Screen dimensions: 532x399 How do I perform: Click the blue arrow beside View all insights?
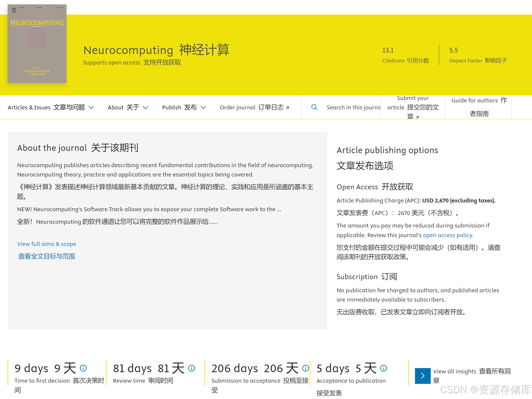pos(423,376)
